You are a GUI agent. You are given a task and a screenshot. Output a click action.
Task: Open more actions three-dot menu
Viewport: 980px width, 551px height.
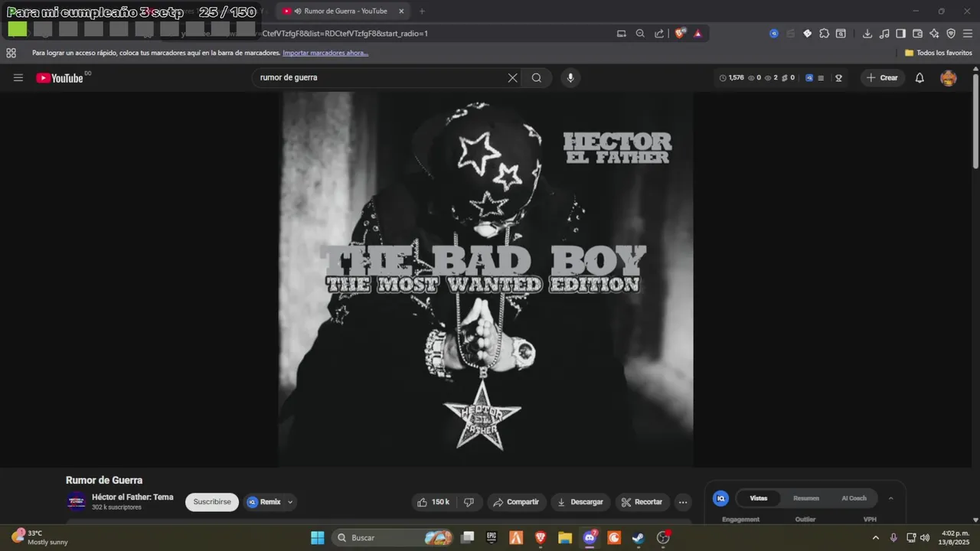point(683,502)
